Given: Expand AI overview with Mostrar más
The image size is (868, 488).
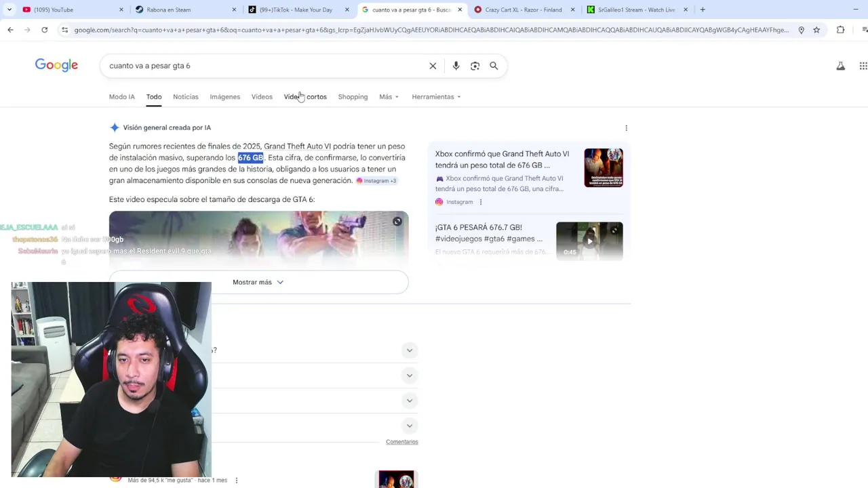Looking at the screenshot, I should click(x=258, y=282).
